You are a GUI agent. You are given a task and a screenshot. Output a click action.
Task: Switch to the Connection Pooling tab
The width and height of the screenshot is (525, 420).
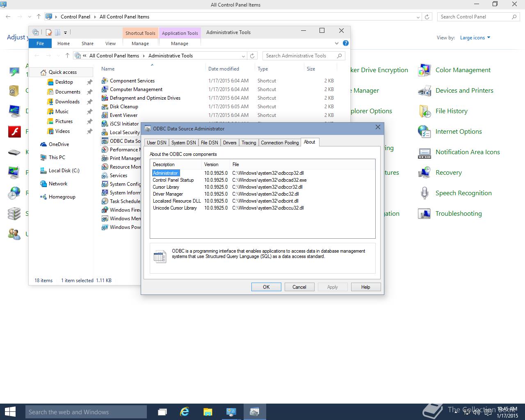(280, 143)
